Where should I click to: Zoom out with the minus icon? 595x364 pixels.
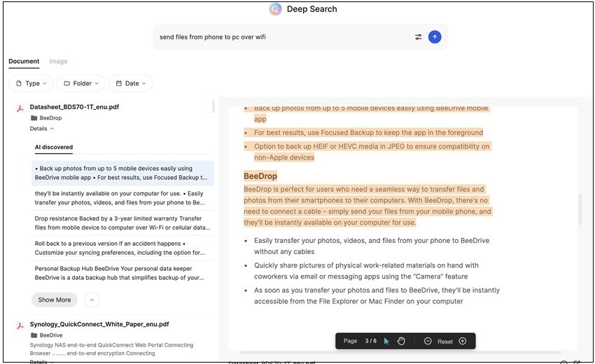click(428, 341)
